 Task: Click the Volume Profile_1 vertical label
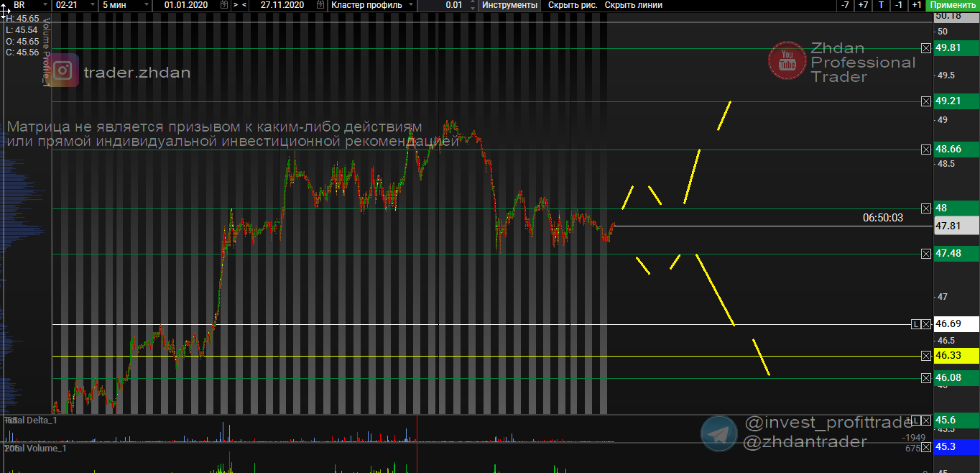[47, 52]
